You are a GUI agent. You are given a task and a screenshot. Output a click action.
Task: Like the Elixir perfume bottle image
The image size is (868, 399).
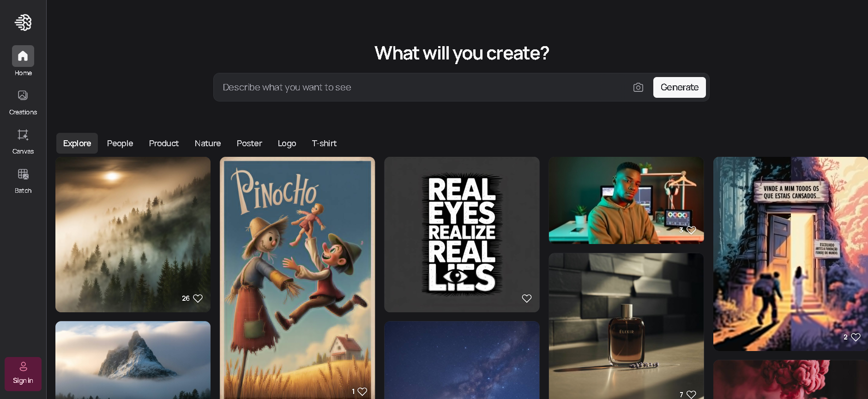tap(691, 394)
